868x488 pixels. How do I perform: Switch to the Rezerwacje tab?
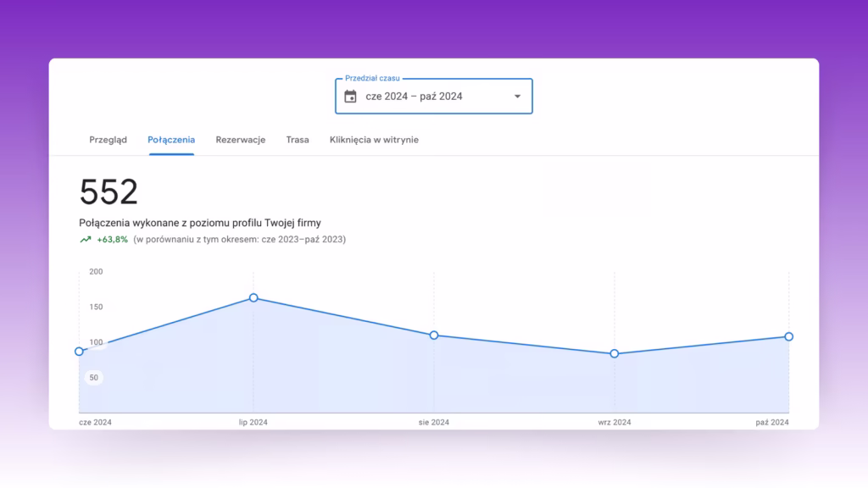tap(241, 140)
